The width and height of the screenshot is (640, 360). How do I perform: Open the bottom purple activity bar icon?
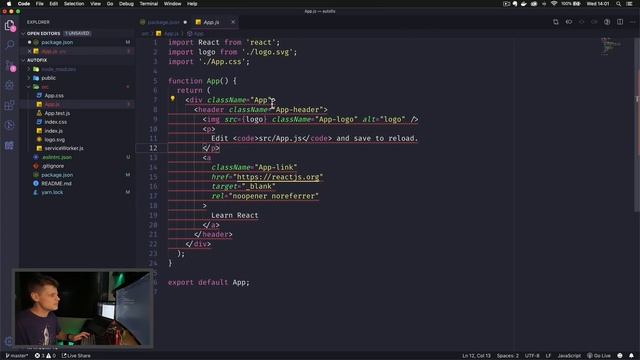[10, 145]
